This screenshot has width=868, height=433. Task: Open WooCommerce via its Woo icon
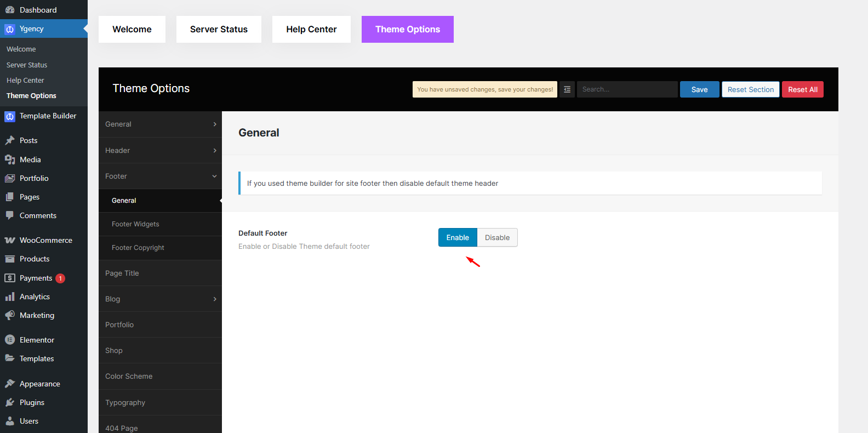[x=10, y=240]
